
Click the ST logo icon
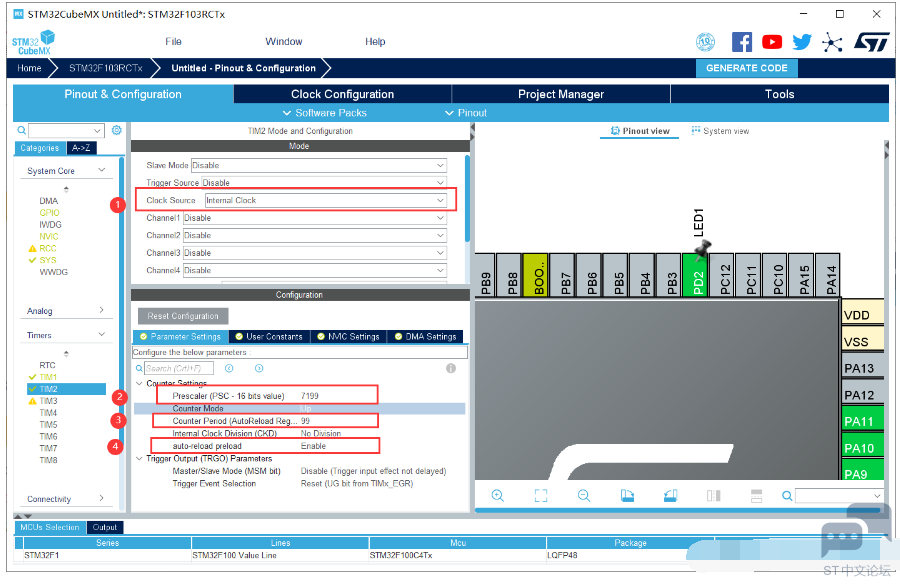tap(871, 42)
